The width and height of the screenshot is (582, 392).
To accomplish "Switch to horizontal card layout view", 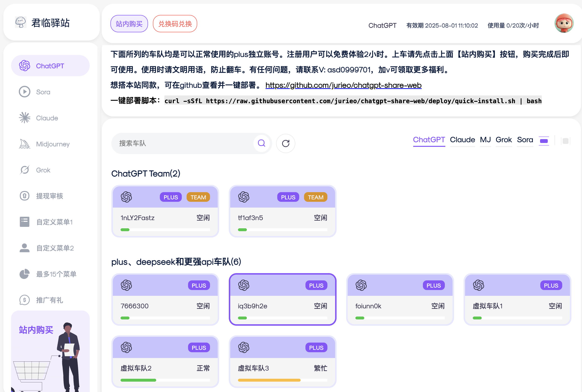I will [544, 141].
